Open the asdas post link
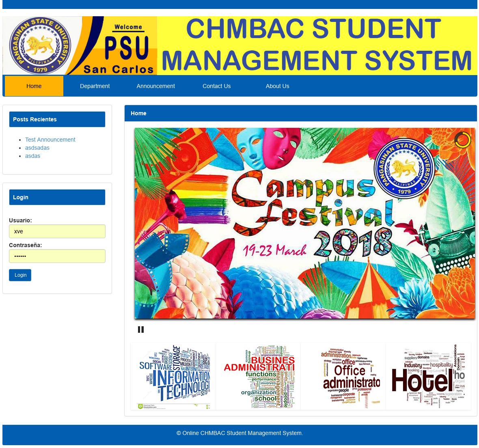 [33, 156]
